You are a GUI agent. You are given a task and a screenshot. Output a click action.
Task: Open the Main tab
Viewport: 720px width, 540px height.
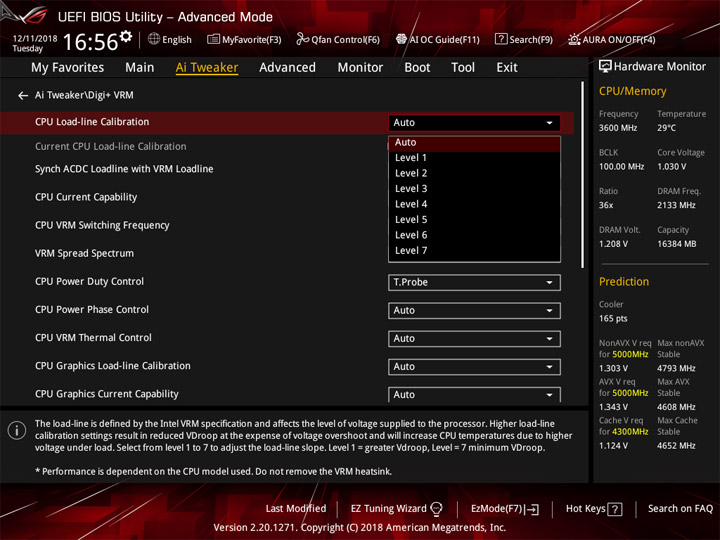[140, 68]
